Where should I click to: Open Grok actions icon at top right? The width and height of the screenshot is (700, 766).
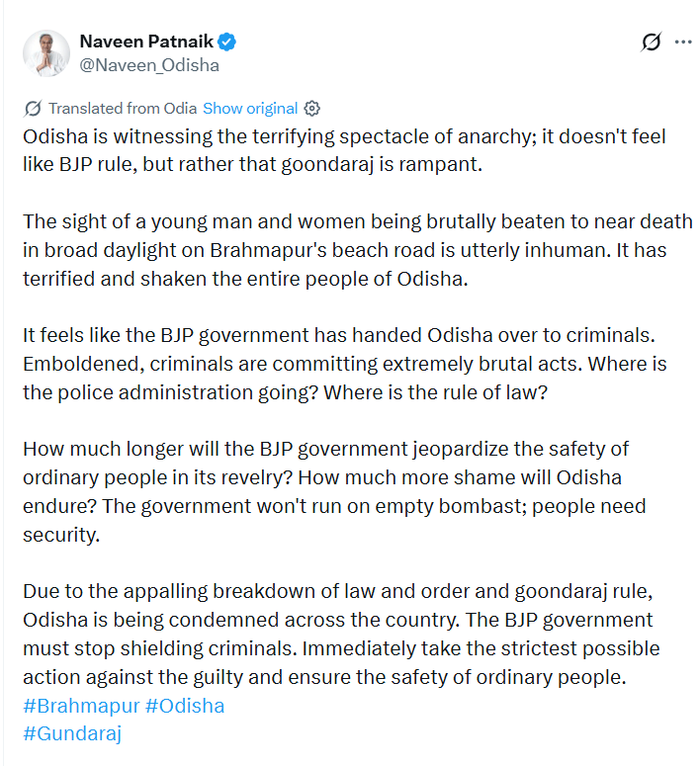coord(652,43)
